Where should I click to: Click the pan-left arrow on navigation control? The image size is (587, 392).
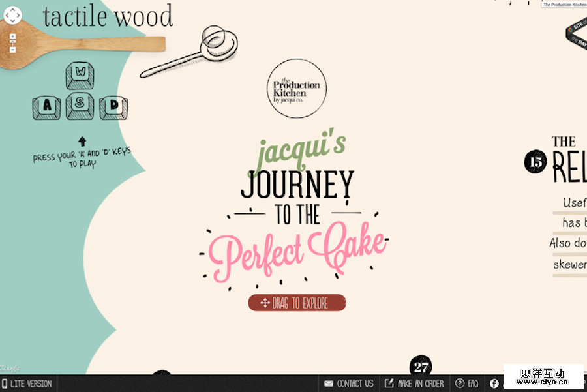click(x=7, y=15)
